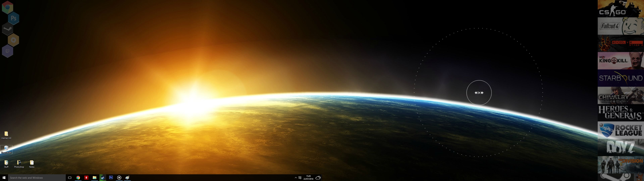This screenshot has height=181, width=644.
Task: Open Task View from the taskbar
Action: coord(70,178)
